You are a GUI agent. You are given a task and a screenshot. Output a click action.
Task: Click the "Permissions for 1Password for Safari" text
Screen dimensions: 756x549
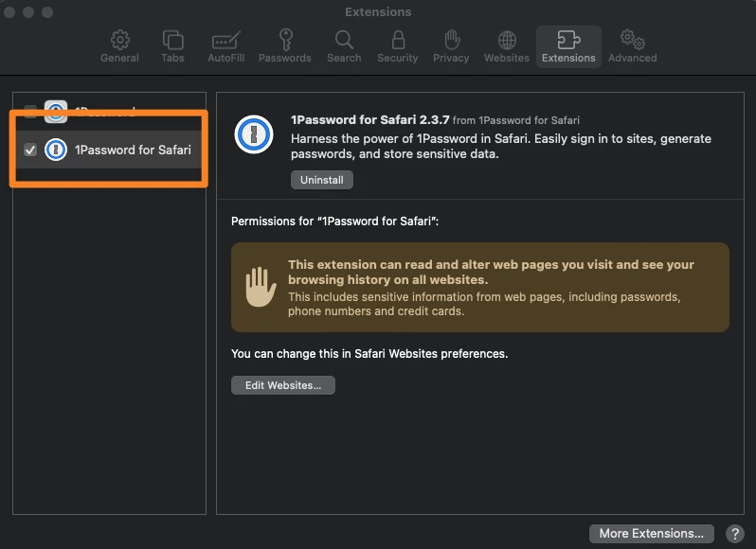click(x=334, y=221)
